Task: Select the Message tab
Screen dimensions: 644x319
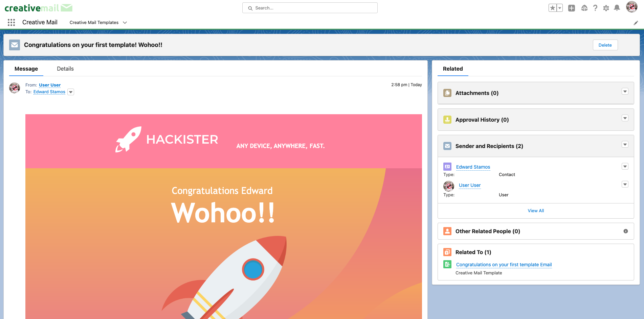Action: coord(26,69)
